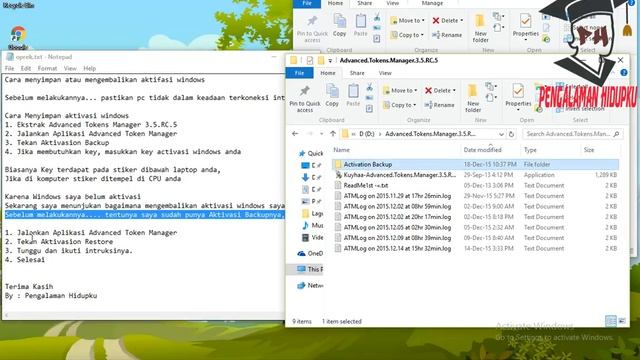
Task: Click Pin to Quick access in background Explorer
Action: 312,29
